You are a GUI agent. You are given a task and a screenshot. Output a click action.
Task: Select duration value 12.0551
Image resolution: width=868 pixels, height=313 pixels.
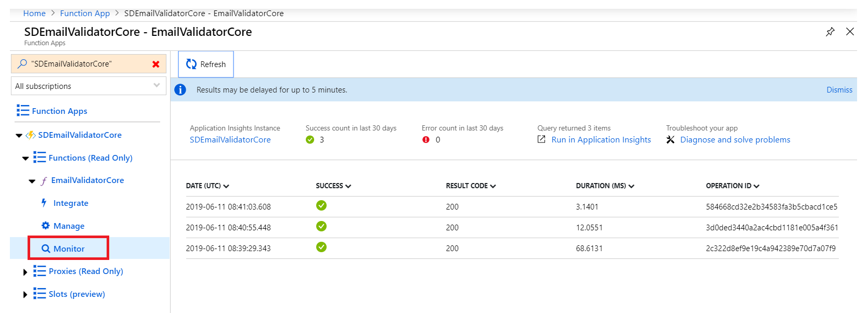pos(589,227)
